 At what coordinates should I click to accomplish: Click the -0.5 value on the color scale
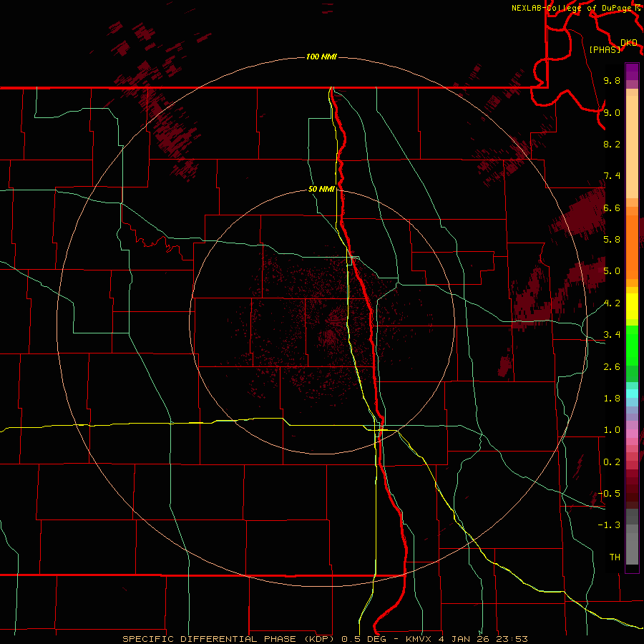609,493
